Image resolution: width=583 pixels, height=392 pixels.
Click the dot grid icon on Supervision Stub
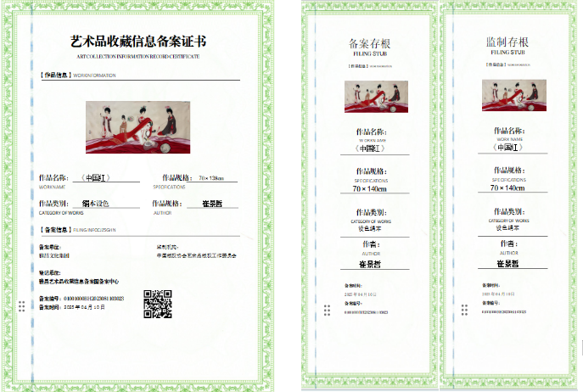[x=464, y=311]
